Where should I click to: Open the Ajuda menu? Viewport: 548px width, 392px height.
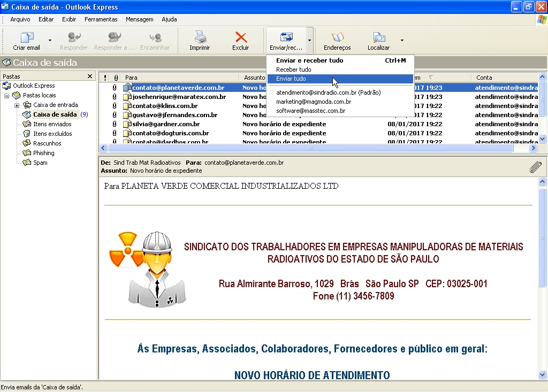click(169, 20)
